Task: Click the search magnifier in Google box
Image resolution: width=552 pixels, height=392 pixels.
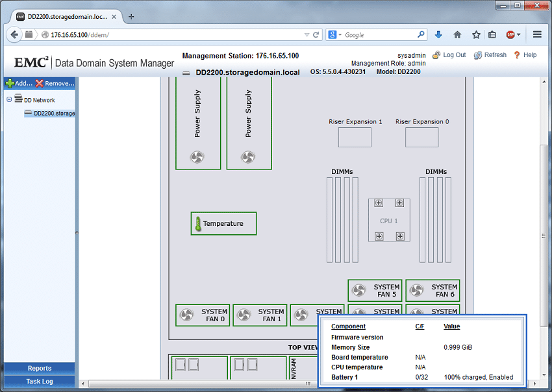Action: [x=421, y=34]
